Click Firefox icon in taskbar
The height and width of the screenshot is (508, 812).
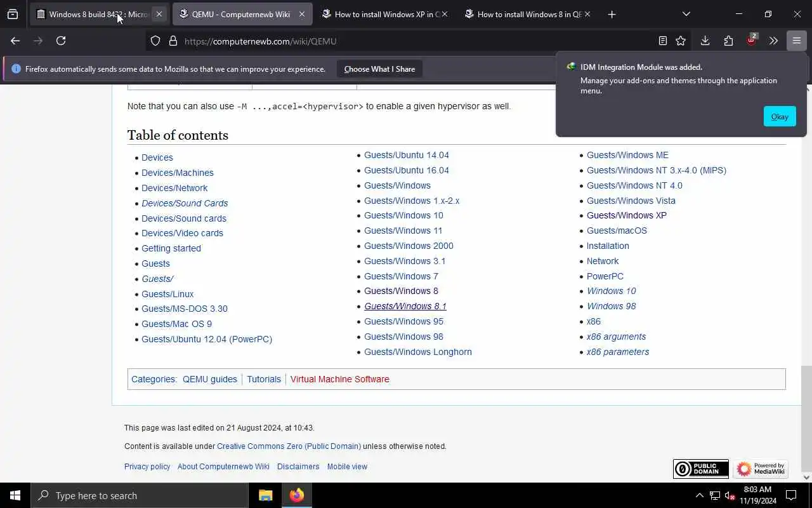296,495
